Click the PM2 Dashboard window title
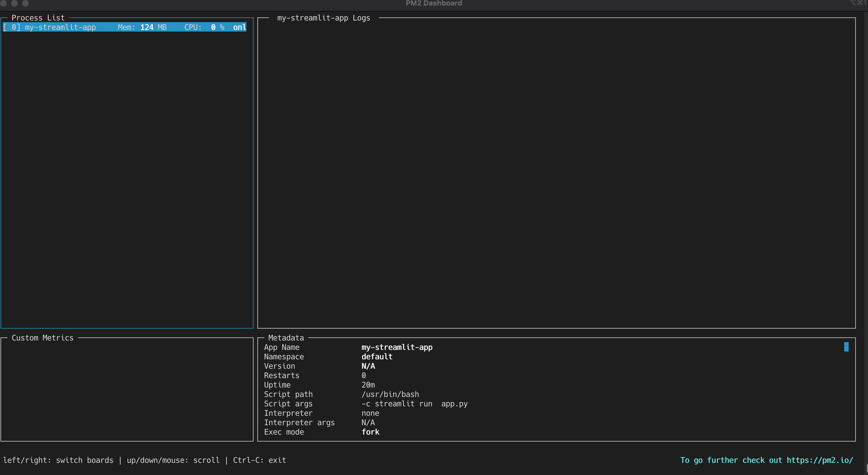Image resolution: width=868 pixels, height=475 pixels. [x=434, y=3]
